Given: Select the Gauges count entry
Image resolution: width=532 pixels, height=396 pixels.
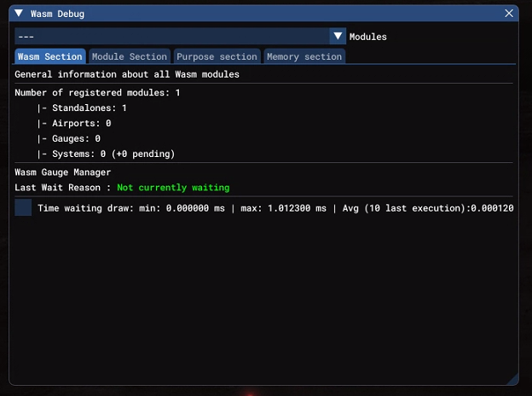Looking at the screenshot, I should (69, 138).
